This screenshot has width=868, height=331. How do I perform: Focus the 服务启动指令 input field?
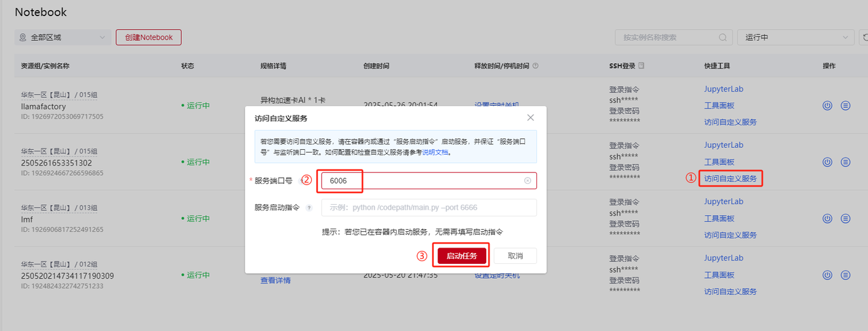pos(429,208)
